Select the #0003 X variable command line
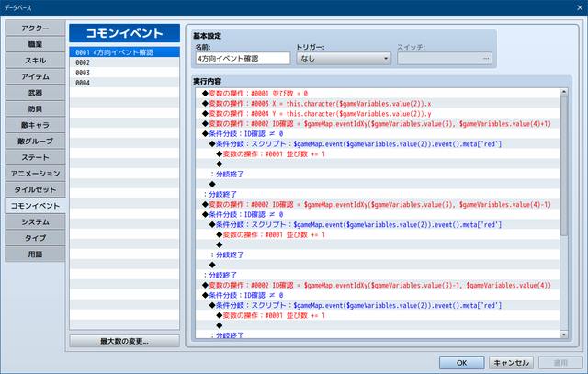Screen dimensions: 588x374 point(378,104)
